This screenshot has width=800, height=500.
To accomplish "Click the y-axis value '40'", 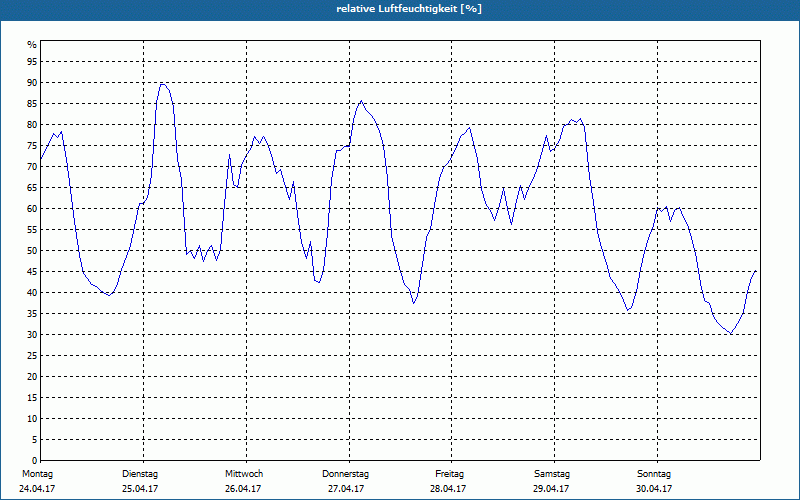I will pos(32,293).
